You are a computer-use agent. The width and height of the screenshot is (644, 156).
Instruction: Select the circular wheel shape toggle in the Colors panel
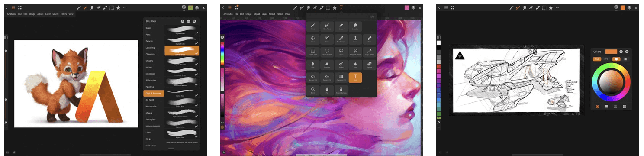tap(616, 59)
